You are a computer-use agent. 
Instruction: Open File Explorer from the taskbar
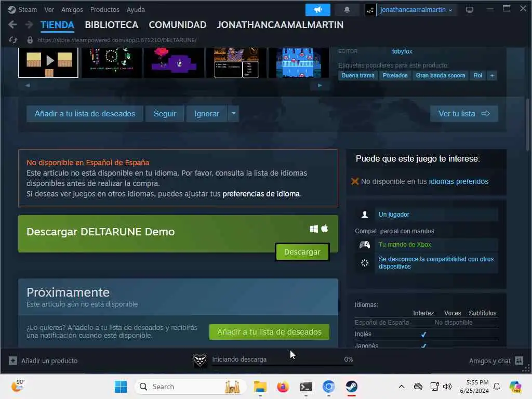tap(260, 387)
